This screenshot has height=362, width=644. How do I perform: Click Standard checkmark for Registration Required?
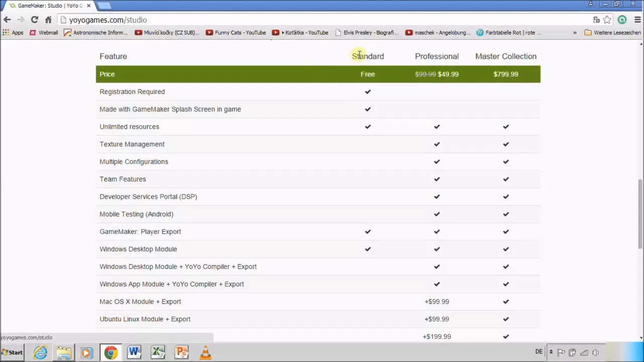(x=368, y=92)
